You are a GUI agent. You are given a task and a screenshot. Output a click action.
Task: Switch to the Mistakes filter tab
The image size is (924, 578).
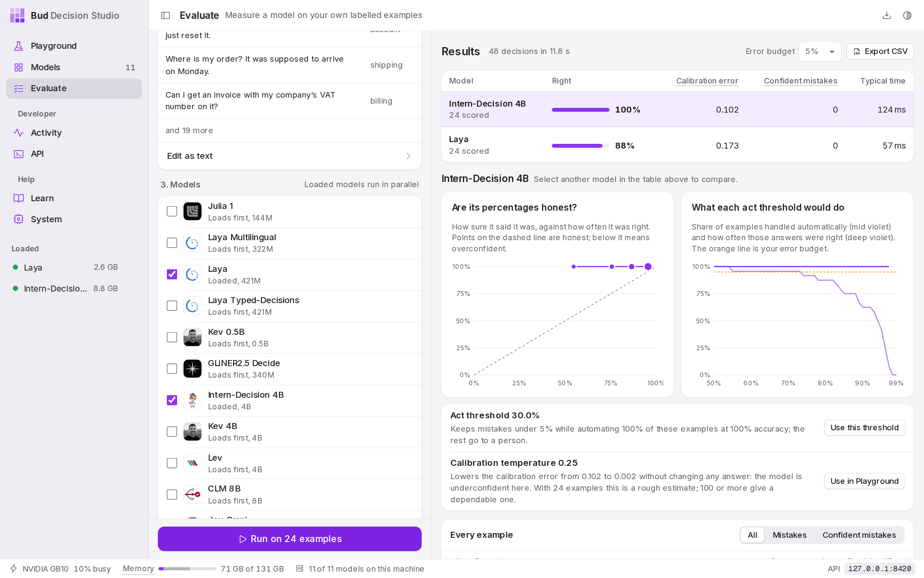789,535
